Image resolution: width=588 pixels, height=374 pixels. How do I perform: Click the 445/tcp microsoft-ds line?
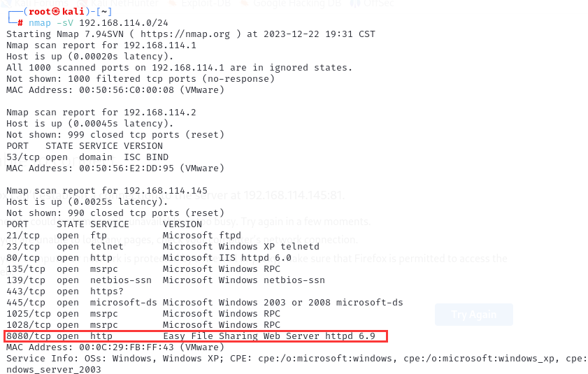pos(204,303)
